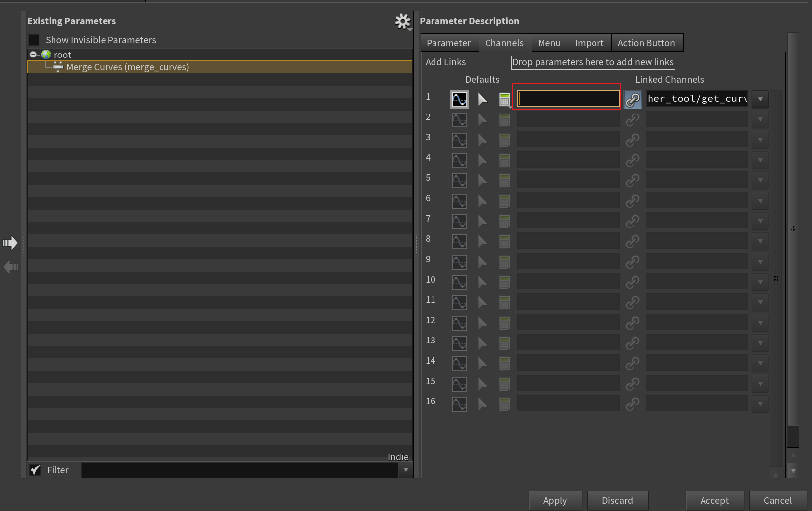
Task: Click the Drop parameters here to add new links box
Action: 593,62
